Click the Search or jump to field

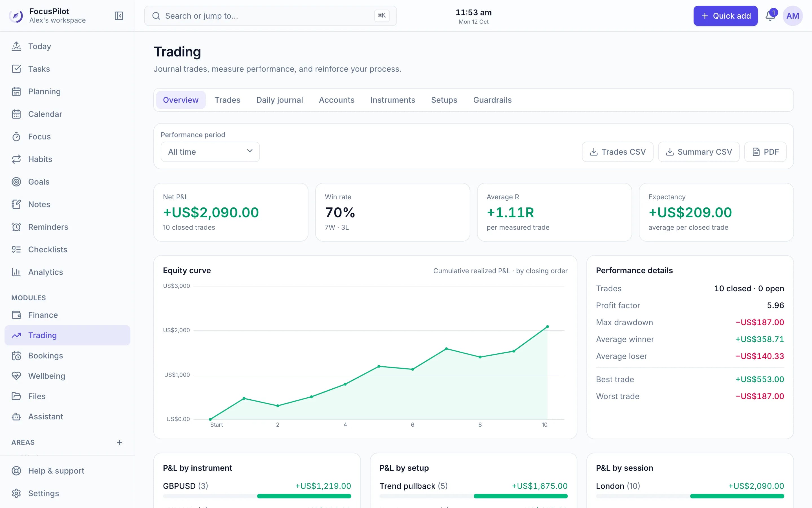pyautogui.click(x=270, y=16)
